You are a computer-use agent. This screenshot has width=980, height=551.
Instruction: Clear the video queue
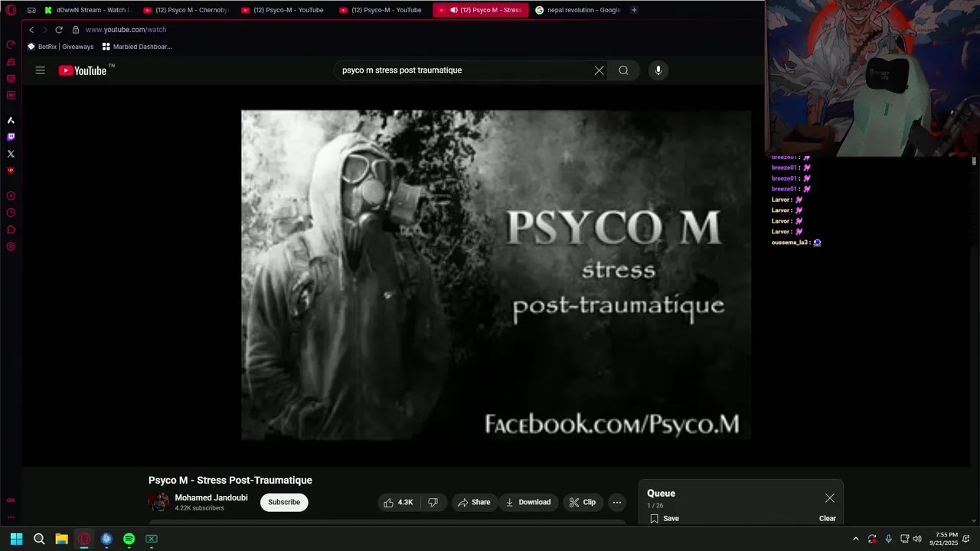(828, 518)
